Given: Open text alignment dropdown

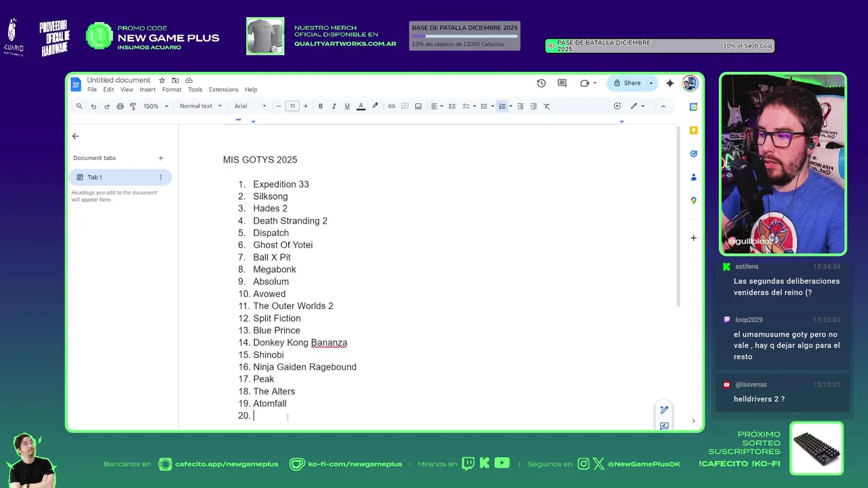Looking at the screenshot, I should click(x=437, y=106).
